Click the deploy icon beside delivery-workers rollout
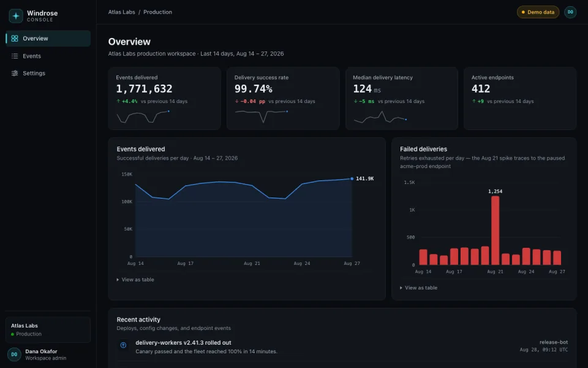This screenshot has width=588, height=368. coord(123,345)
